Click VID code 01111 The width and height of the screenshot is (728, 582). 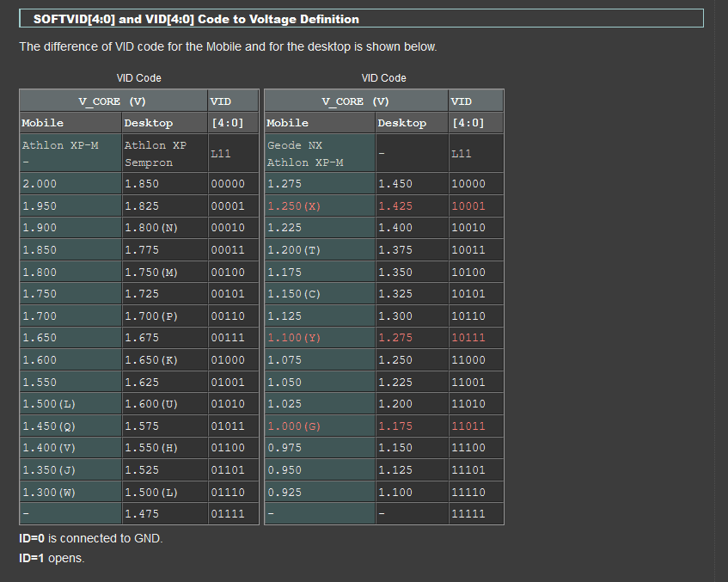(x=228, y=514)
